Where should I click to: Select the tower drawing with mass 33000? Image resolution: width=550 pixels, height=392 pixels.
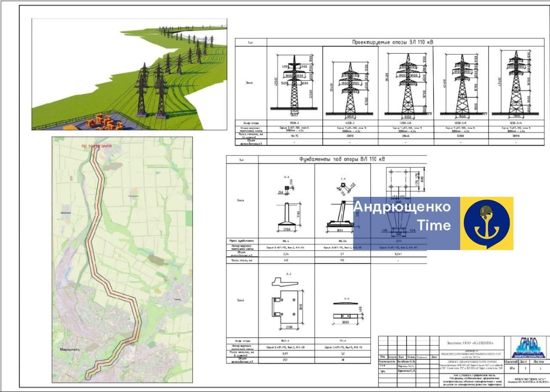[x=461, y=85]
